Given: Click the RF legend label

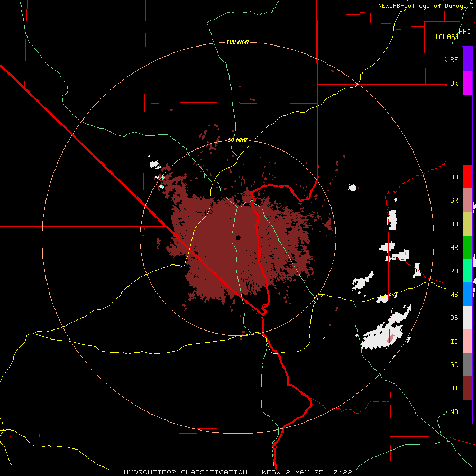Looking at the screenshot, I should (454, 59).
